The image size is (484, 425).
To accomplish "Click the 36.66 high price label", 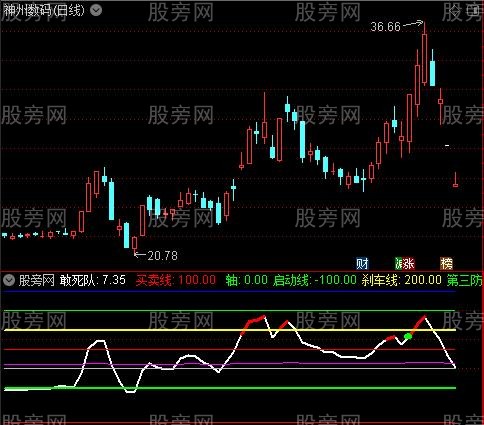I will click(385, 27).
